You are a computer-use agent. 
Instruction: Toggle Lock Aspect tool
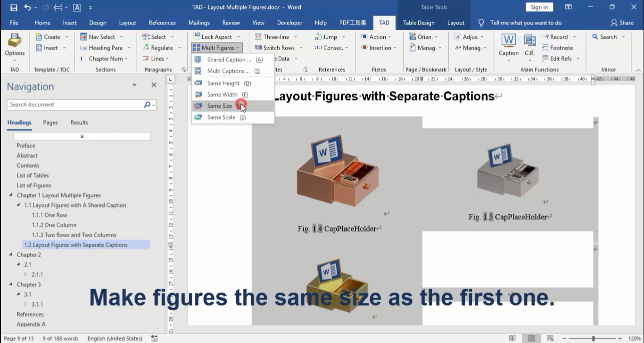click(216, 37)
